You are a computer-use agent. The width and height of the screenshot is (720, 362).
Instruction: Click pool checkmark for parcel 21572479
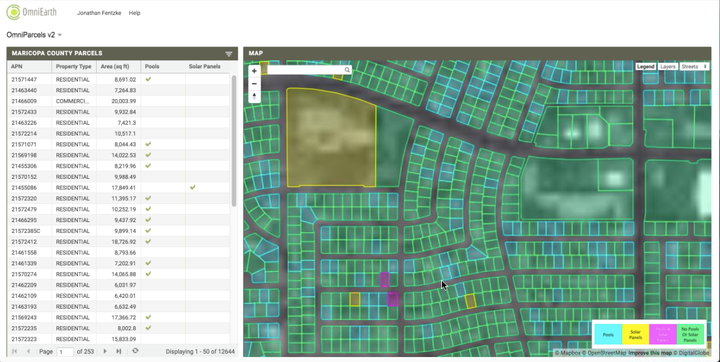(x=148, y=209)
